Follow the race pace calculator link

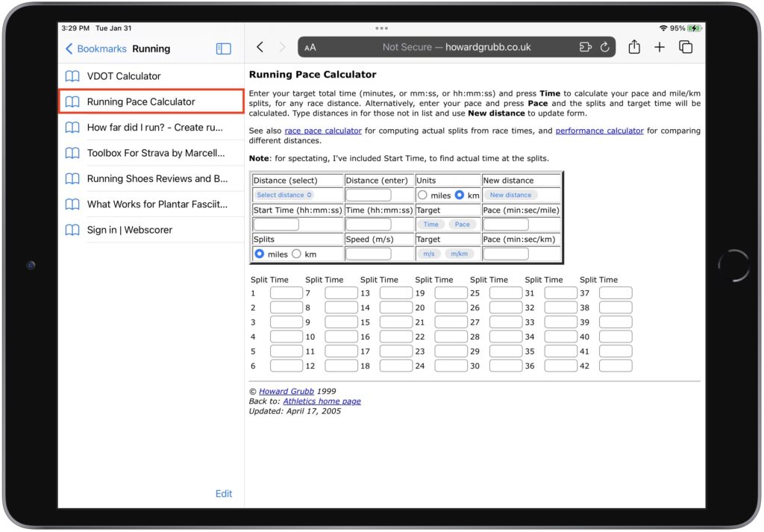point(323,131)
